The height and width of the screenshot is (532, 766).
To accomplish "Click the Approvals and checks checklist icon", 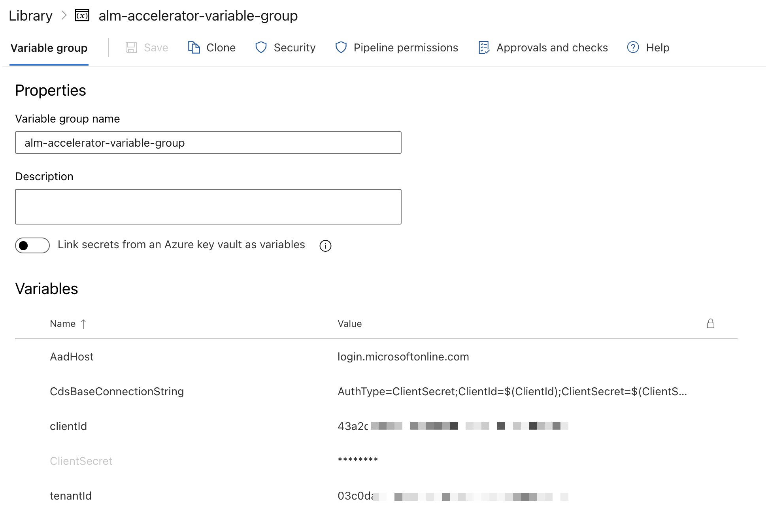I will pos(484,47).
